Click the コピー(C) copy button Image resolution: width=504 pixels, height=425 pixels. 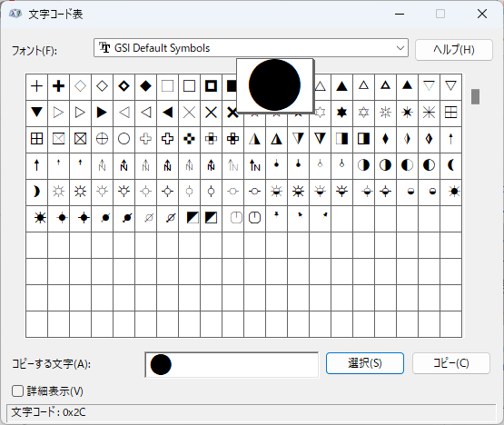click(x=451, y=363)
